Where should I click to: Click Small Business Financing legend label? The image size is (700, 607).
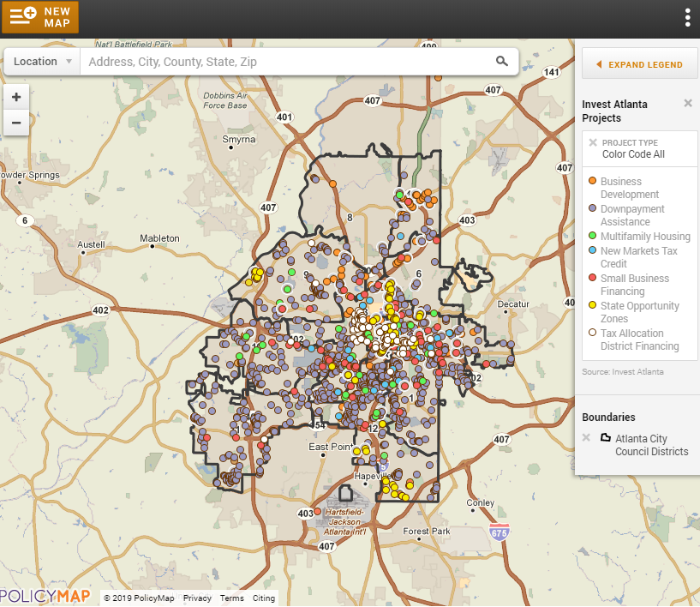[x=634, y=285]
